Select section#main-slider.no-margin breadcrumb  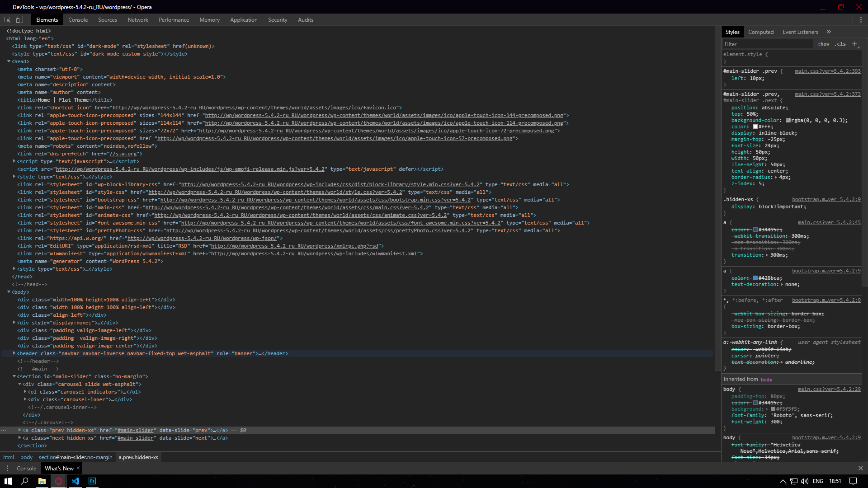(75, 457)
